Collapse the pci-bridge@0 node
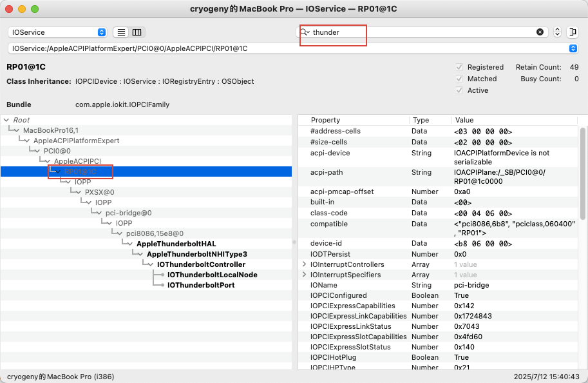 coord(99,213)
